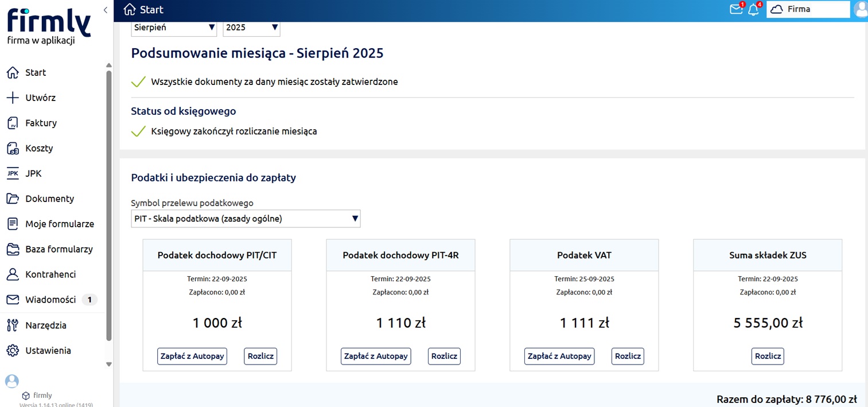
Task: Open the 2025 year dropdown
Action: pyautogui.click(x=251, y=28)
